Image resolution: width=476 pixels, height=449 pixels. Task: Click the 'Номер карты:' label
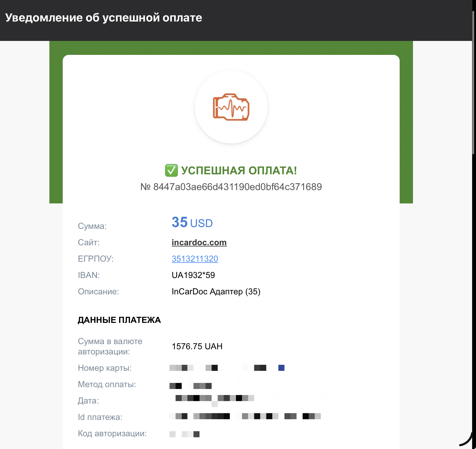(105, 368)
